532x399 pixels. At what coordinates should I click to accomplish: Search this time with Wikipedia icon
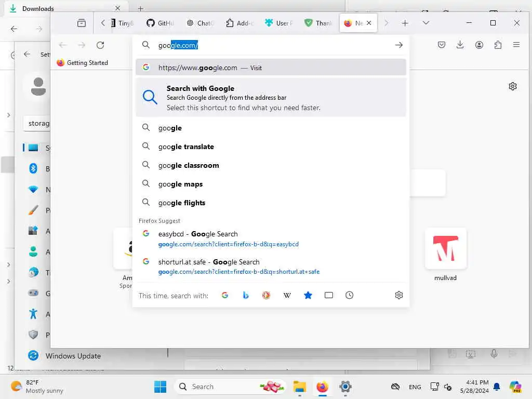click(x=287, y=295)
